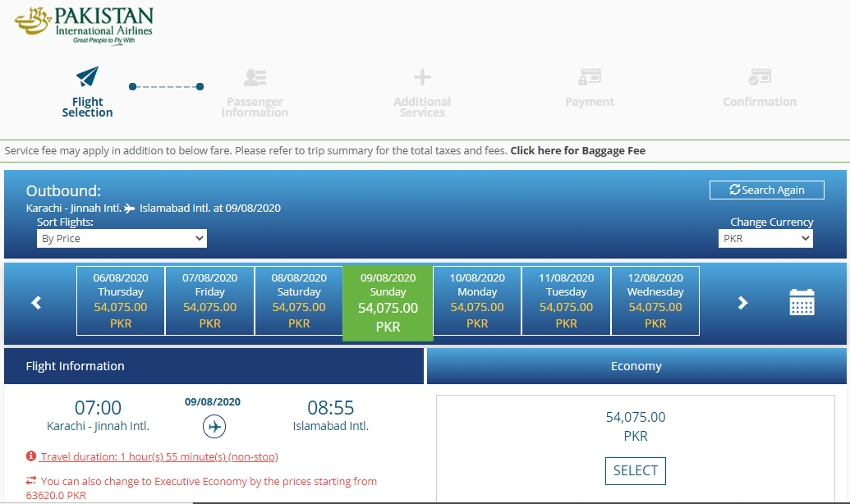Open the Click here for Baggage Fee link
Image resolution: width=850 pixels, height=504 pixels.
pos(578,151)
